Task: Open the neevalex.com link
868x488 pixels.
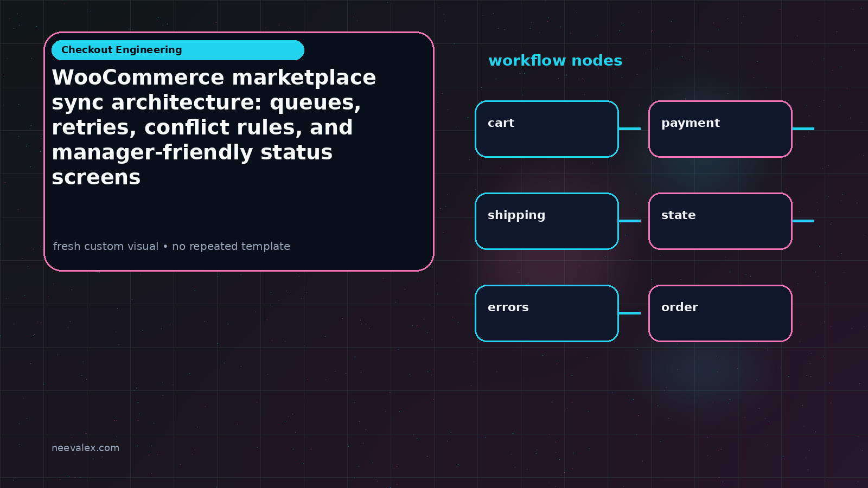Action: [x=85, y=448]
